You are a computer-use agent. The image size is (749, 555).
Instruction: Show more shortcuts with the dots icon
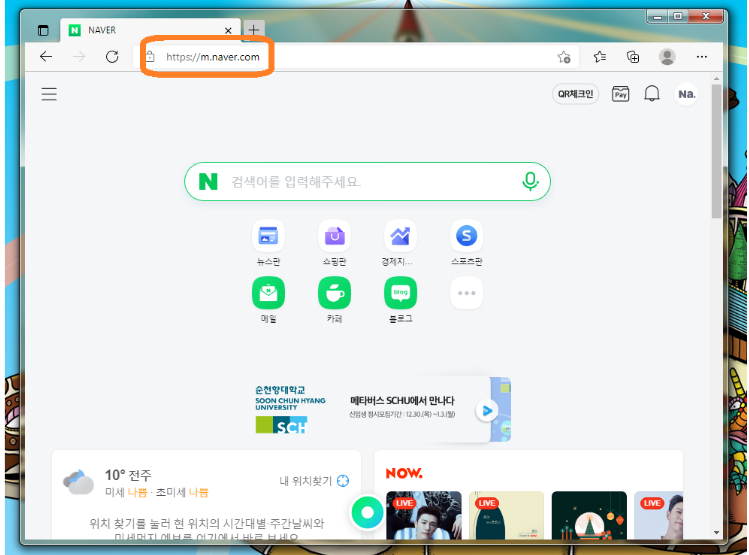(467, 293)
